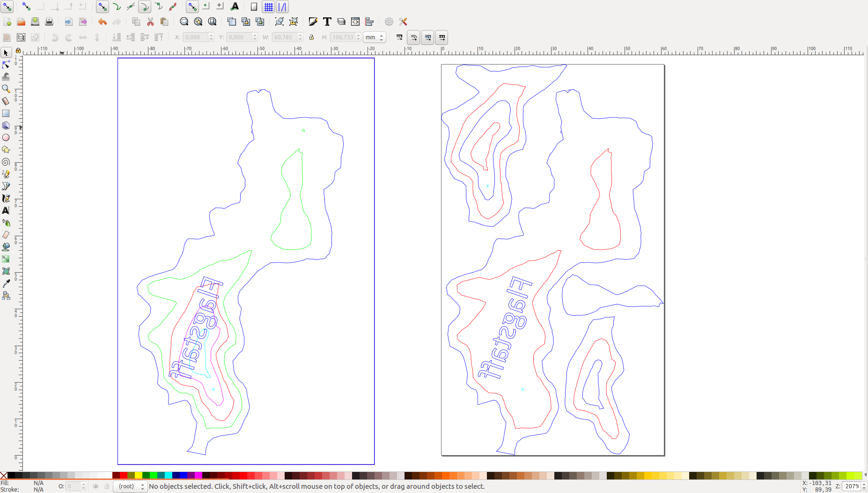Viewport: 868px width, 493px height.
Task: Toggle master enable snapping button
Action: pyautogui.click(x=7, y=7)
